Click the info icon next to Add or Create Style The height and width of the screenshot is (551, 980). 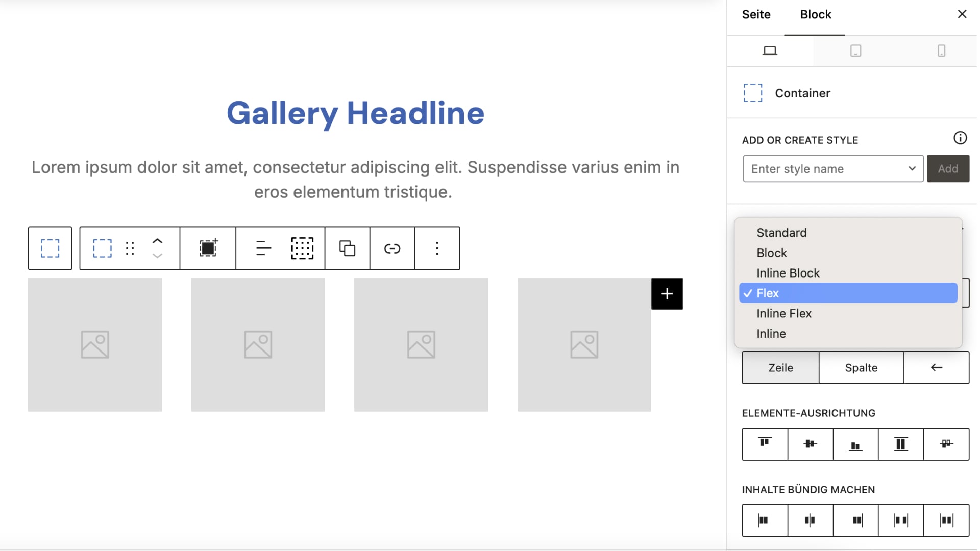pos(960,138)
